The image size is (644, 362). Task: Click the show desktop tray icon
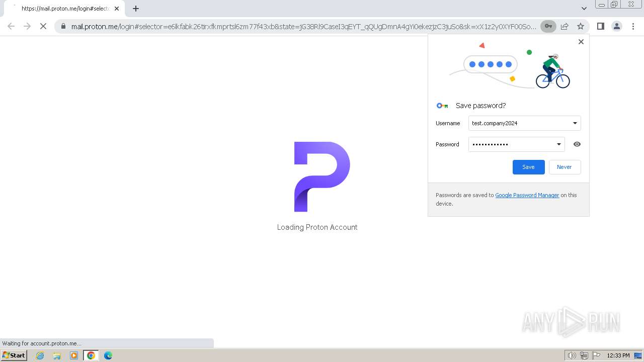638,355
